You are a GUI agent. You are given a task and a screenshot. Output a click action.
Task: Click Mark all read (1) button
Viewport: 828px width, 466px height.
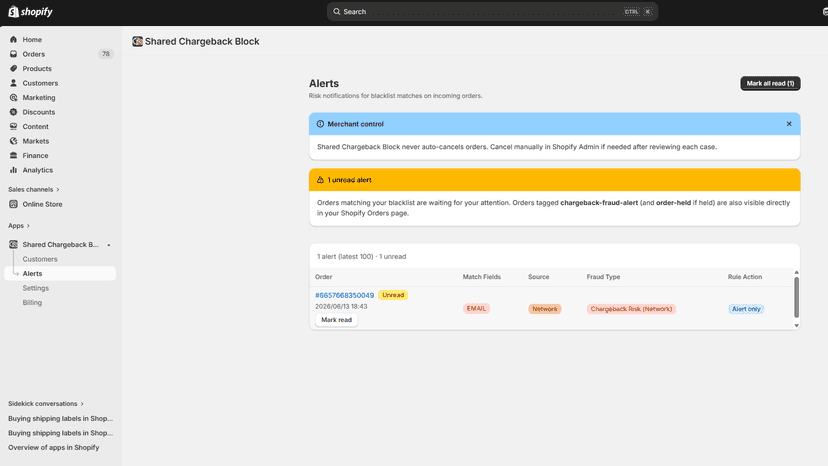tap(770, 83)
